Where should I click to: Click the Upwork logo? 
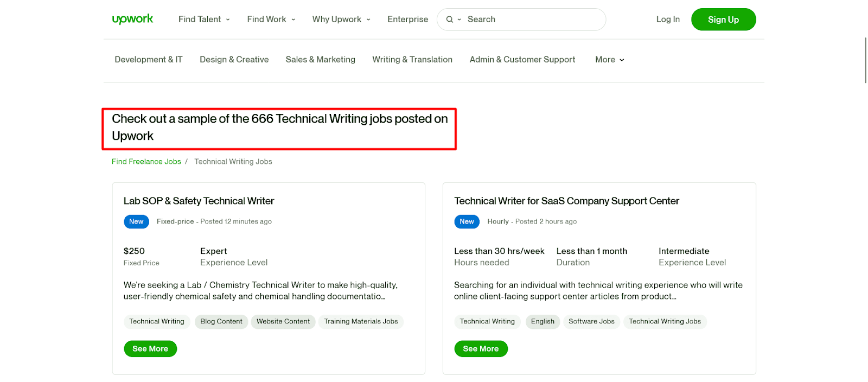132,19
